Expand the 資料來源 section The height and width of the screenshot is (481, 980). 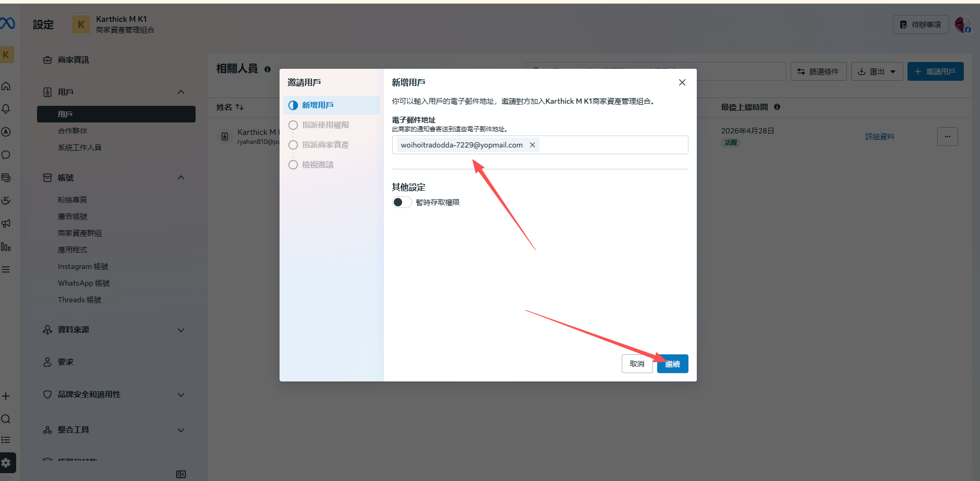coord(181,330)
